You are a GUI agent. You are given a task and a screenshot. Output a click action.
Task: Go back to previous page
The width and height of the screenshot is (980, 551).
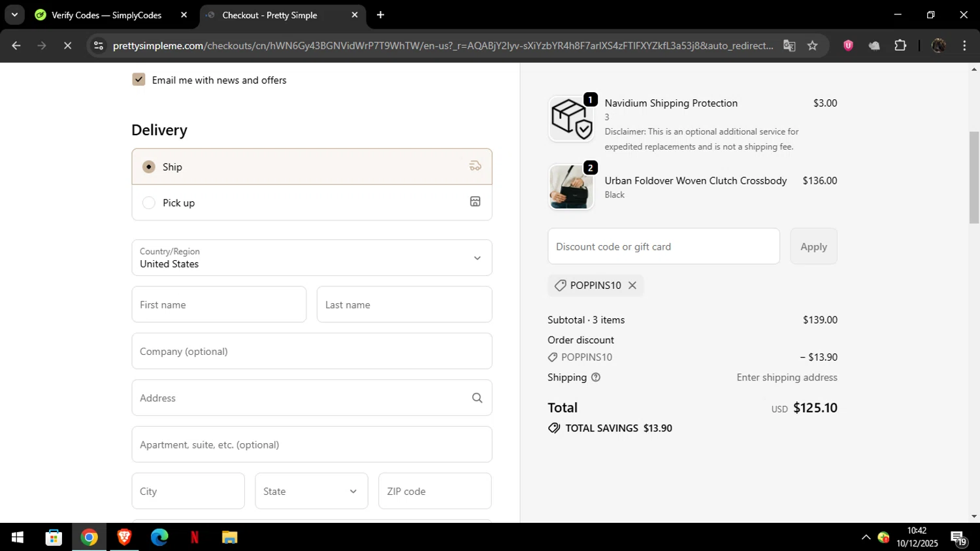pos(16,46)
